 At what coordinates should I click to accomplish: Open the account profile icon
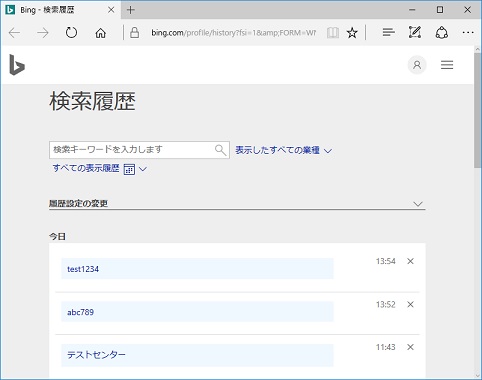pyautogui.click(x=417, y=65)
